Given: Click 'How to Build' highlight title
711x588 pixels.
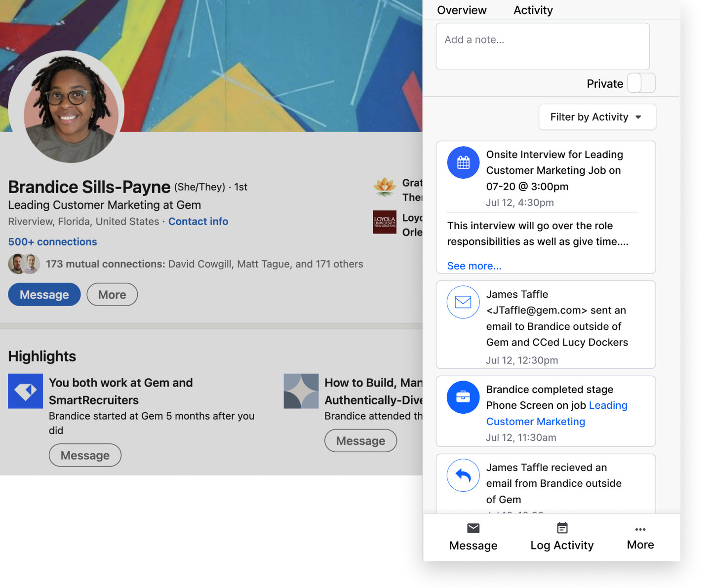Looking at the screenshot, I should point(373,391).
